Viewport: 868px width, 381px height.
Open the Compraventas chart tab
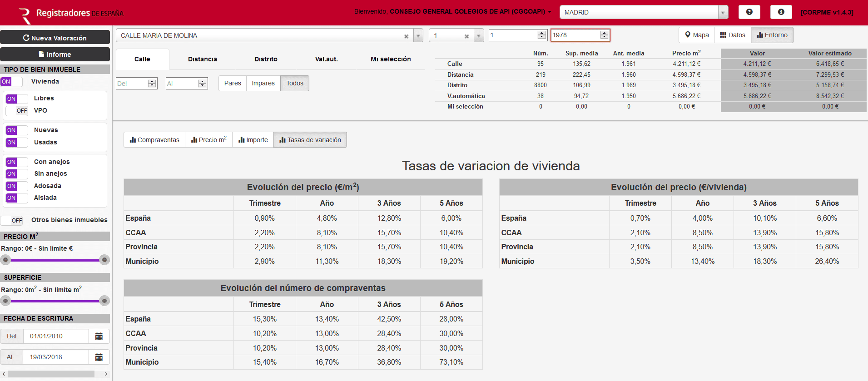coord(154,140)
